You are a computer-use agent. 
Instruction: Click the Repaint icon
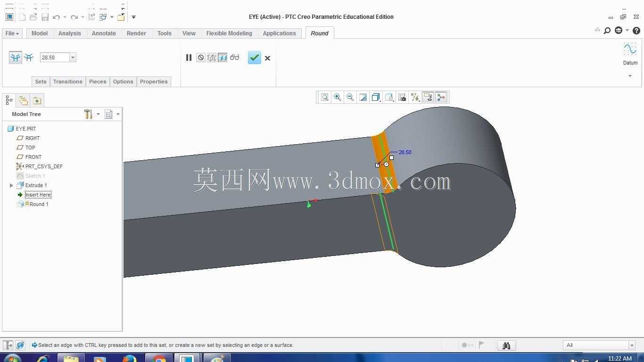363,97
